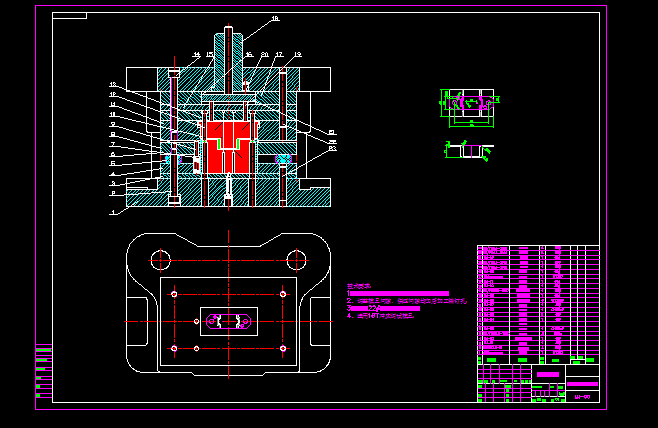Select the right lifting slot in plan view
This screenshot has height=428, width=658.
click(x=320, y=322)
